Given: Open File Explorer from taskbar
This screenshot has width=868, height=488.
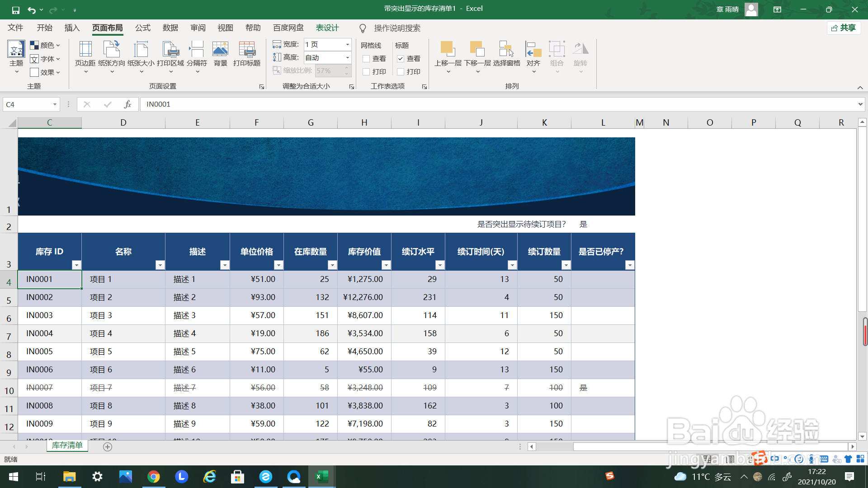Looking at the screenshot, I should [69, 477].
